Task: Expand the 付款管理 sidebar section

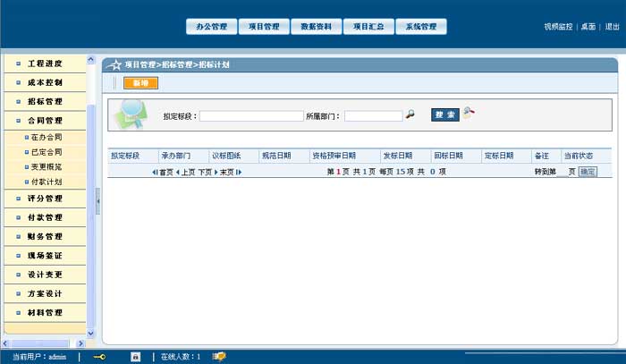Action: 45,217
